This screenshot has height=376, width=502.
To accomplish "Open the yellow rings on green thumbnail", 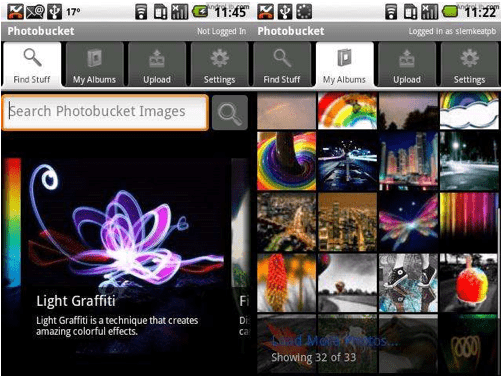I will point(469,344).
